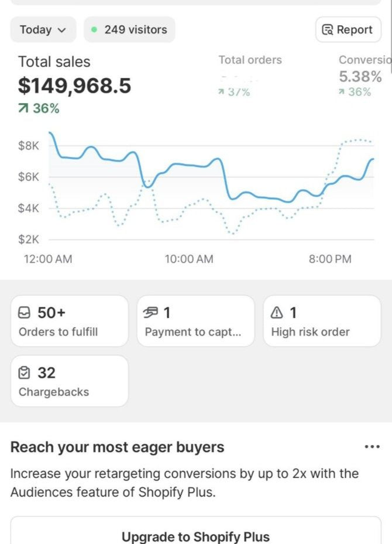The width and height of the screenshot is (392, 544).
Task: Open the Payment to capture card
Action: [x=196, y=321]
